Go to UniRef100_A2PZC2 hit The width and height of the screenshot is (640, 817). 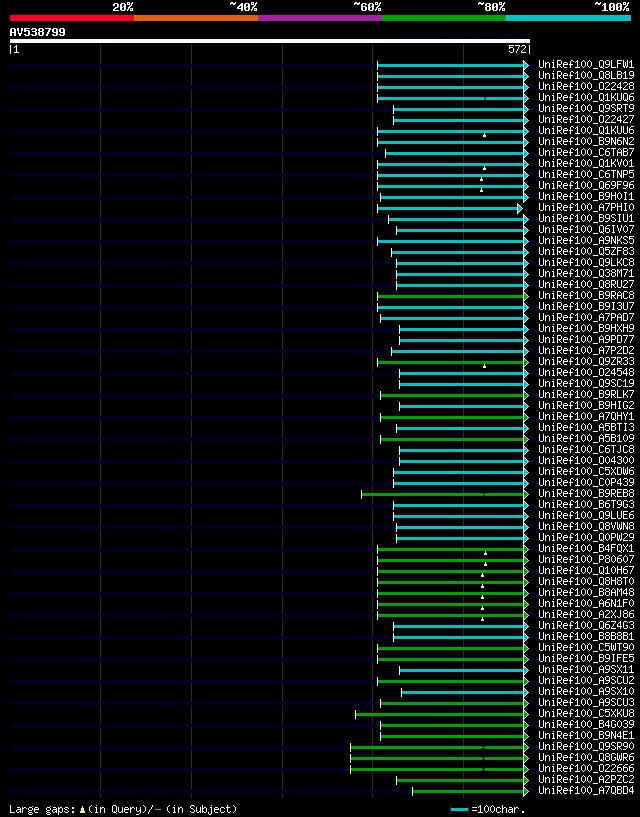click(x=586, y=779)
